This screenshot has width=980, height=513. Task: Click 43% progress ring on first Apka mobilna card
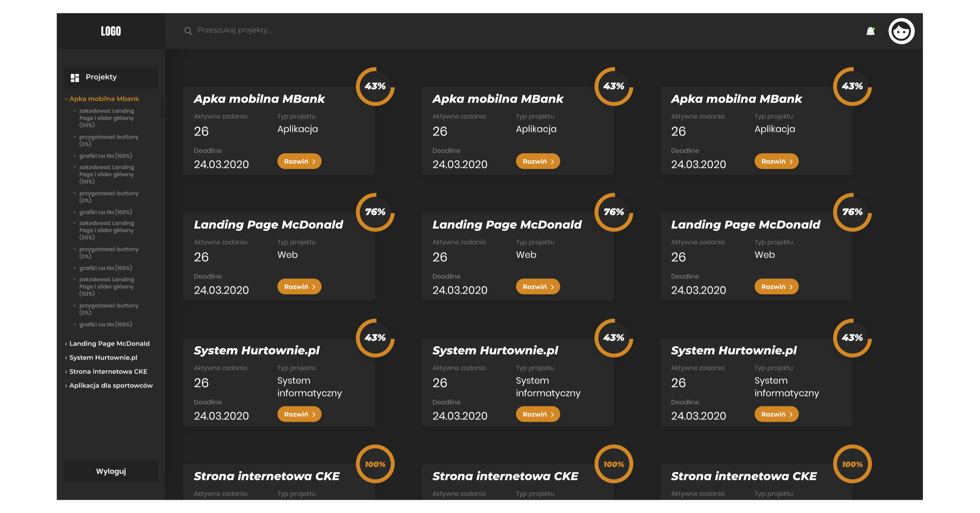(375, 86)
